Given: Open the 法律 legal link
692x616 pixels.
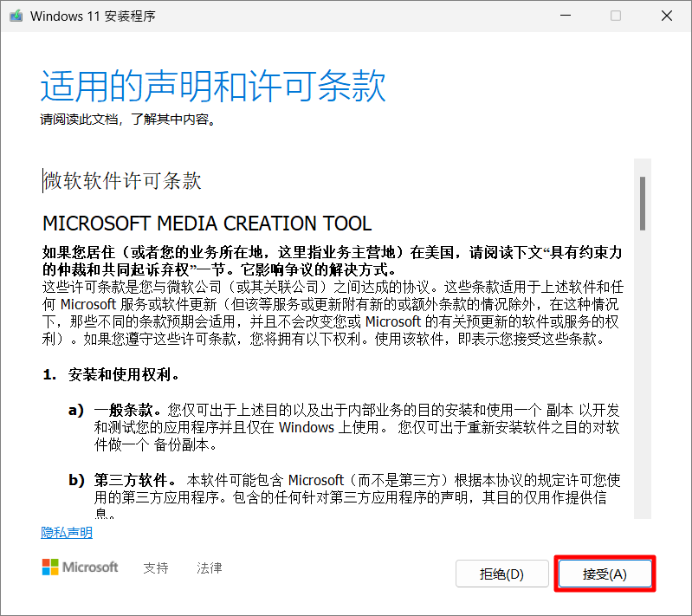Looking at the screenshot, I should (x=209, y=568).
